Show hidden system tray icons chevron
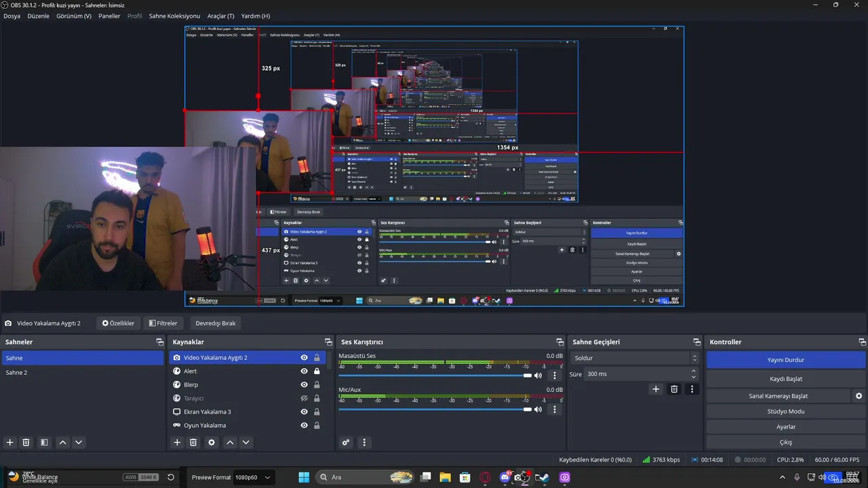The height and width of the screenshot is (488, 868). (x=783, y=477)
